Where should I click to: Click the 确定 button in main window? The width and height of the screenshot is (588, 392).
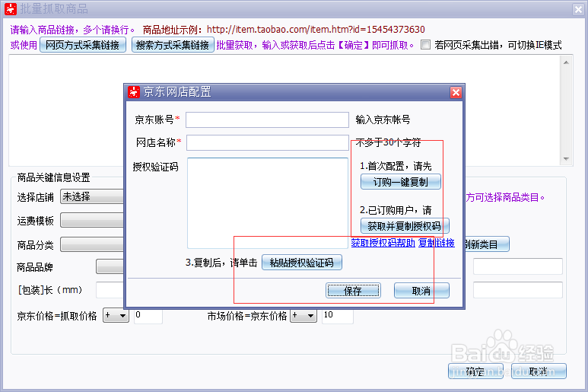pyautogui.click(x=475, y=371)
